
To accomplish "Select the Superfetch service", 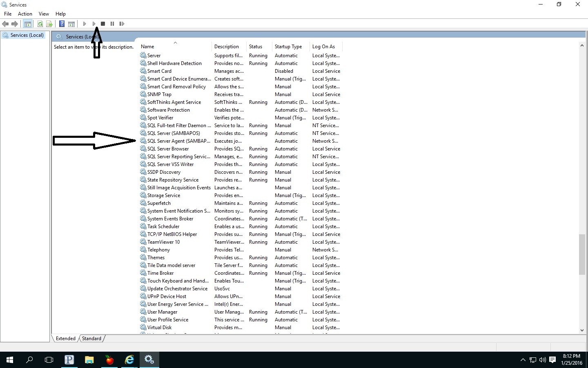I will (x=241, y=203).
